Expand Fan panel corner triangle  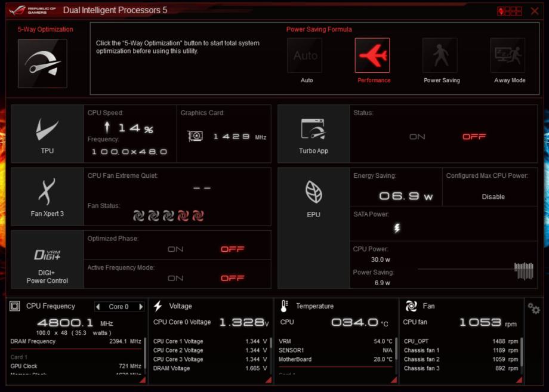click(x=519, y=380)
